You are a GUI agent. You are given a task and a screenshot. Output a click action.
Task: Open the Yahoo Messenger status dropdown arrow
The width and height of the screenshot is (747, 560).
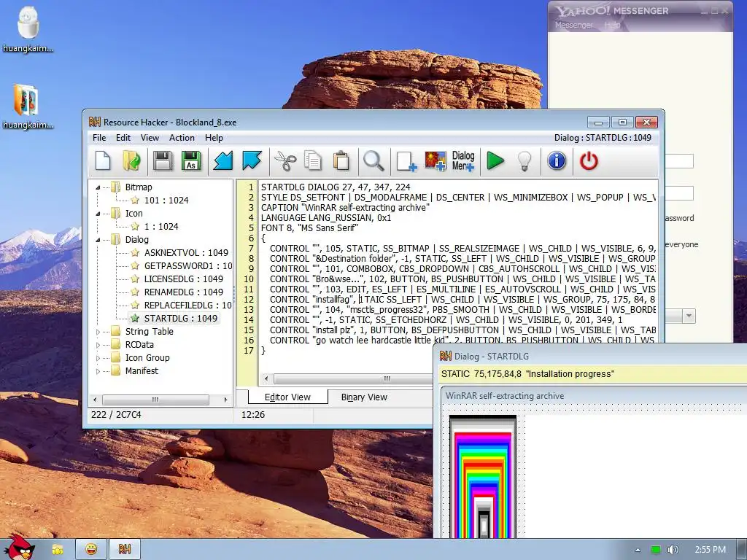[689, 316]
